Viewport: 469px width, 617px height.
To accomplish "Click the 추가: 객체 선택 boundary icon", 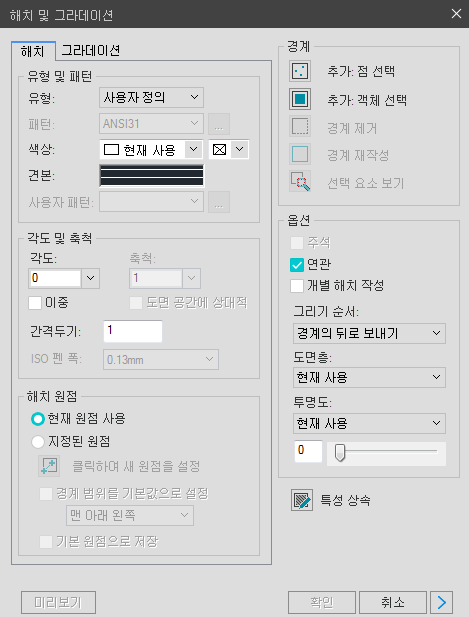I will click(300, 99).
